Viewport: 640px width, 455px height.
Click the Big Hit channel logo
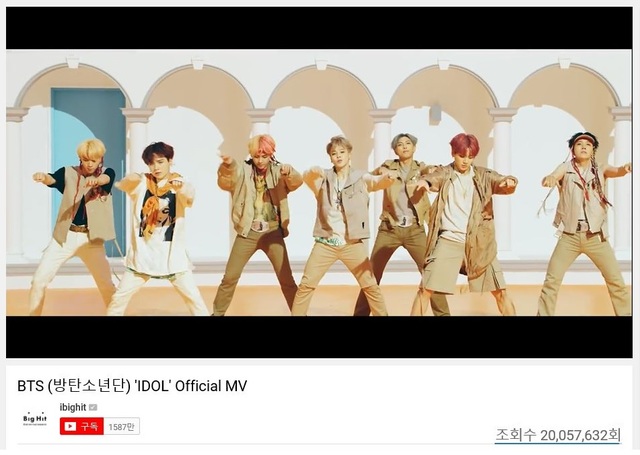pyautogui.click(x=35, y=419)
